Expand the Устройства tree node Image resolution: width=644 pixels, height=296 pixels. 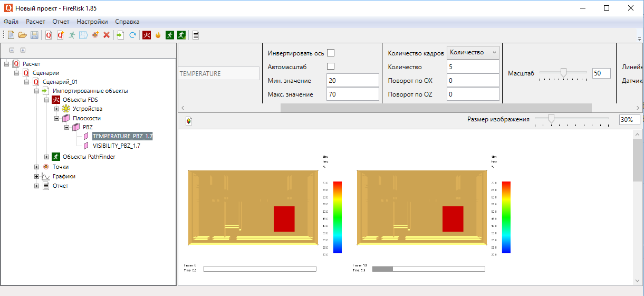[56, 109]
